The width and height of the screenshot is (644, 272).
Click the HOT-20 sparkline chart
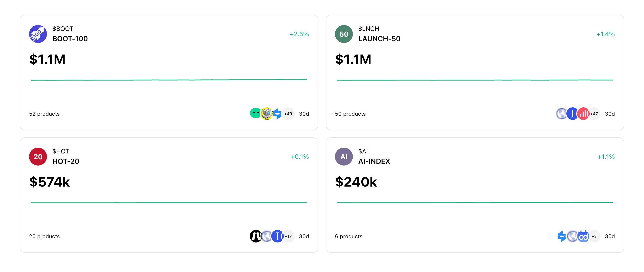point(169,202)
